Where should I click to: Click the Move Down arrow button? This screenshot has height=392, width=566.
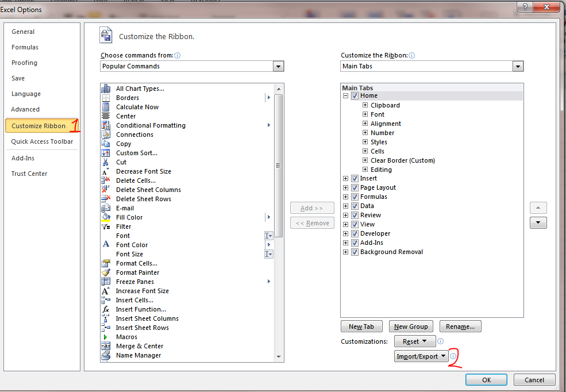tap(538, 222)
